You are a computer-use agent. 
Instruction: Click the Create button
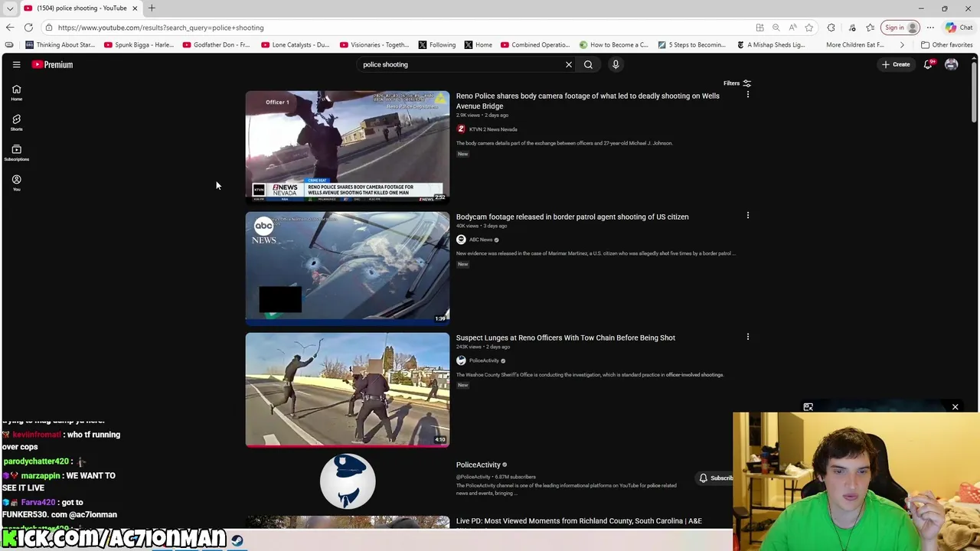(896, 64)
